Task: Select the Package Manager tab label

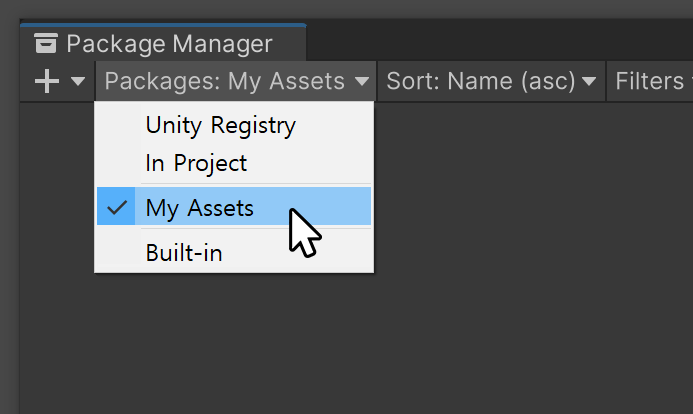Action: click(168, 44)
